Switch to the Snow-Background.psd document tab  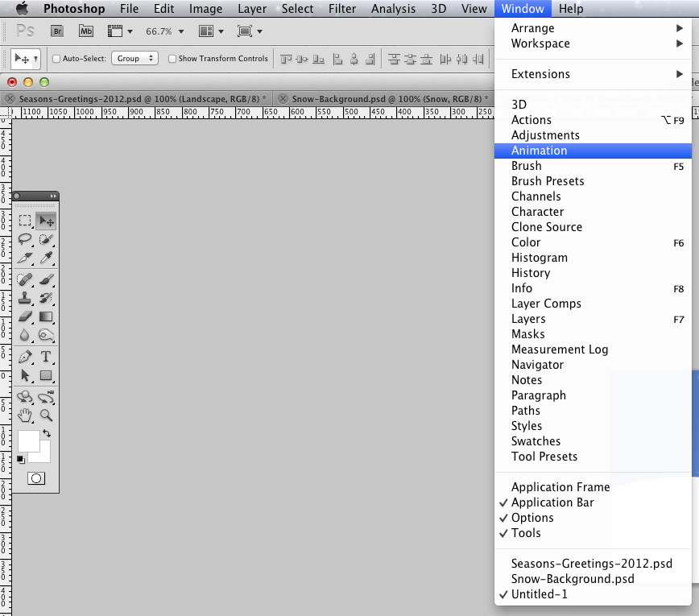[x=390, y=99]
